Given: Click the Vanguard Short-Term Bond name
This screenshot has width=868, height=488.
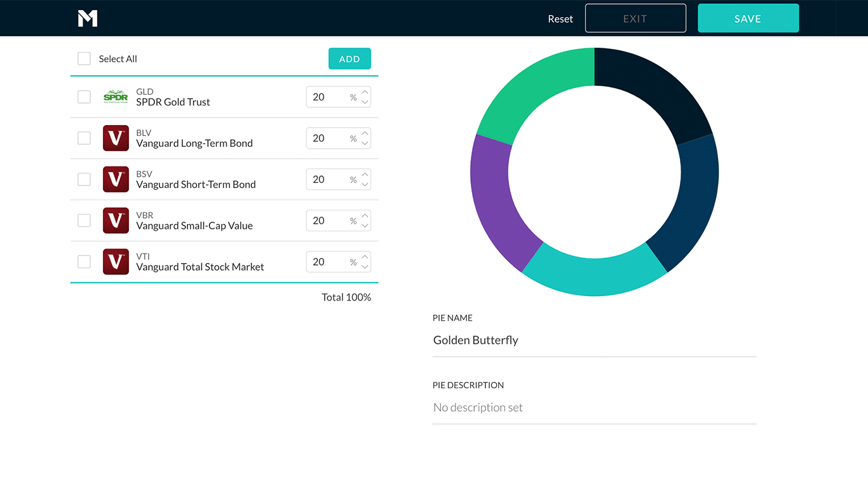Looking at the screenshot, I should (196, 185).
